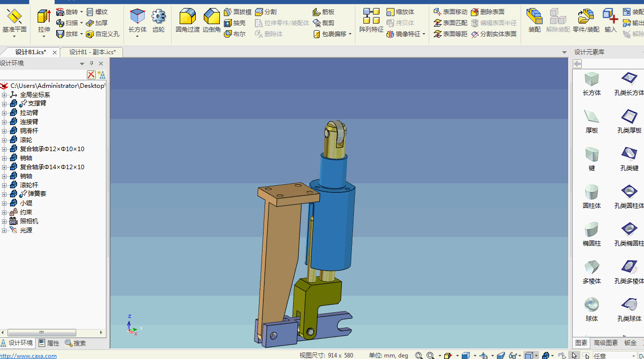Click the 表面移动 face move button
Screen dimensions: 644x359
(x=450, y=12)
